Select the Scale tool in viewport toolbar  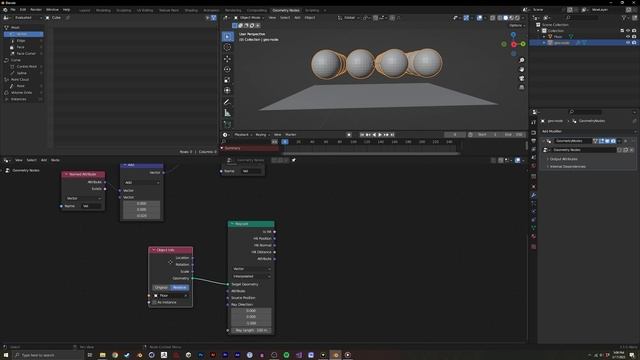227,80
